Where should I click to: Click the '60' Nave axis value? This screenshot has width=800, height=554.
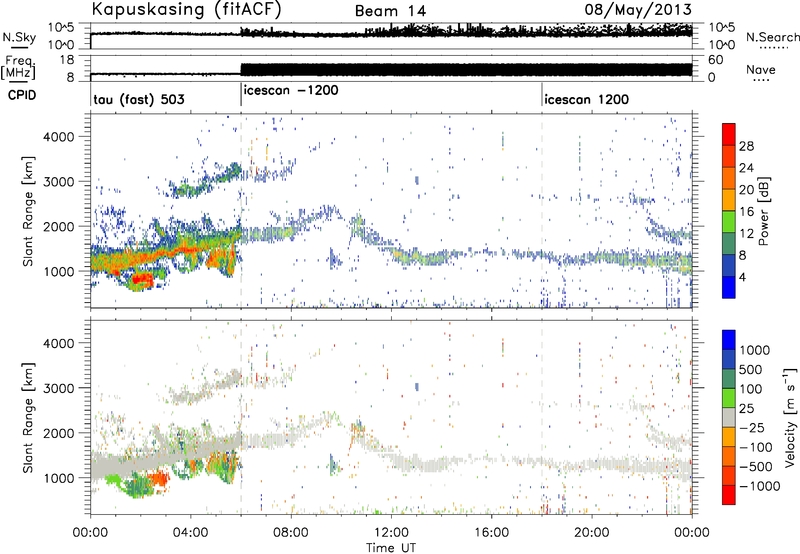(x=716, y=60)
